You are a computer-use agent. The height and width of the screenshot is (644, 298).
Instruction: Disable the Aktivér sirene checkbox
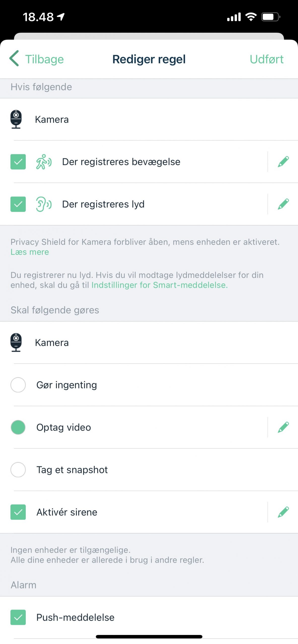[18, 512]
